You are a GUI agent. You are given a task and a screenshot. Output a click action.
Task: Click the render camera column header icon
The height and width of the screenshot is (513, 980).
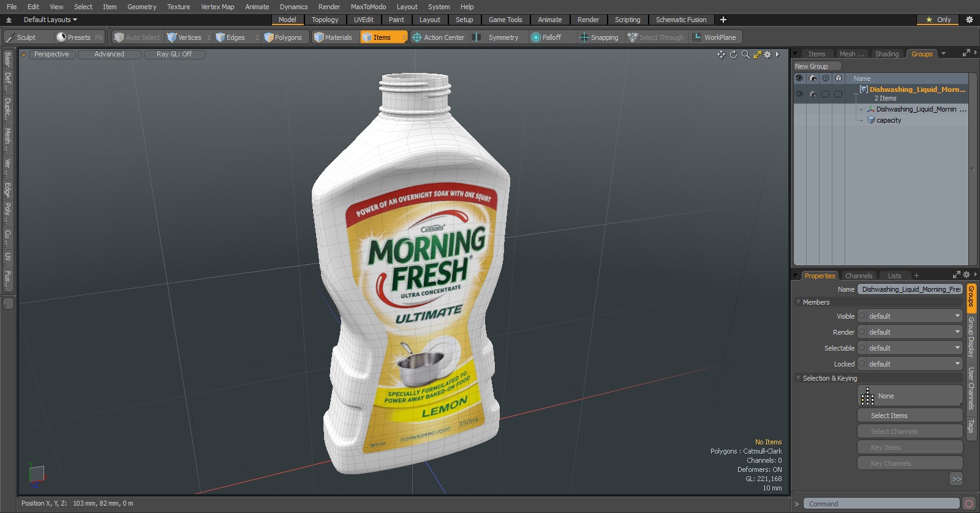pyautogui.click(x=813, y=78)
